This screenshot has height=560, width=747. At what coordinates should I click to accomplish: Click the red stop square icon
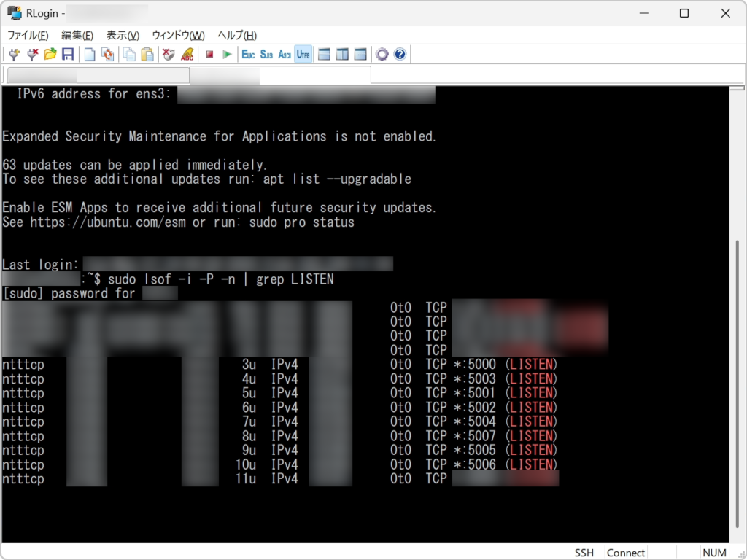(x=209, y=54)
